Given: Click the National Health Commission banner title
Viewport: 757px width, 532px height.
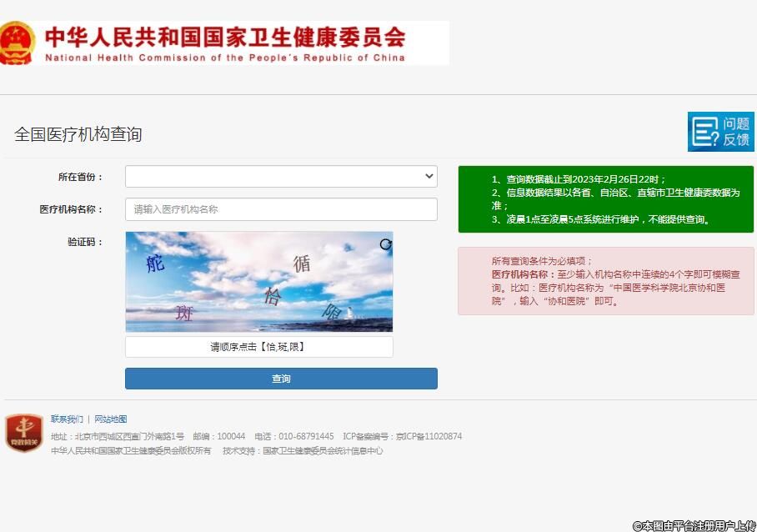Looking at the screenshot, I should point(225,43).
